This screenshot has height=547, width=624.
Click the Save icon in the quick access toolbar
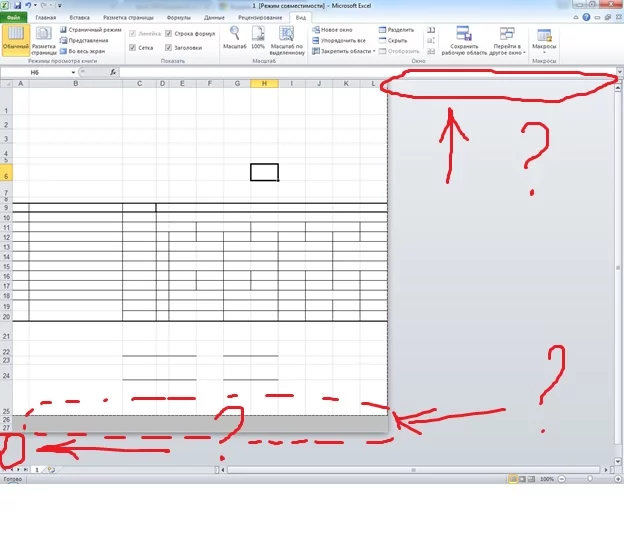coord(17,6)
